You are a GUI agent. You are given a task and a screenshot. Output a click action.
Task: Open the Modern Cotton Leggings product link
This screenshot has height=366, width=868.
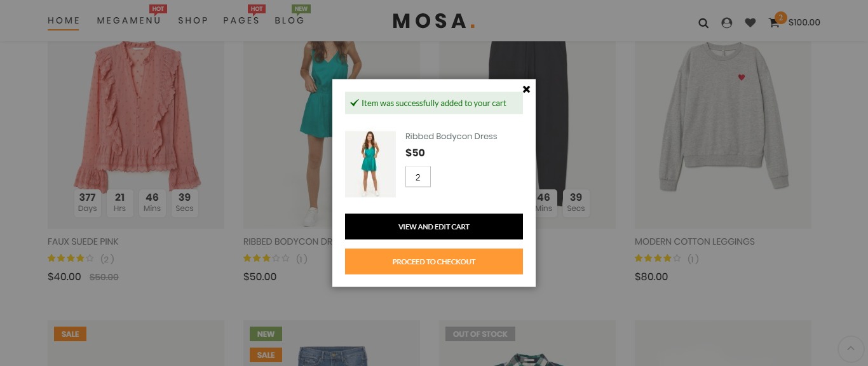[x=695, y=241]
